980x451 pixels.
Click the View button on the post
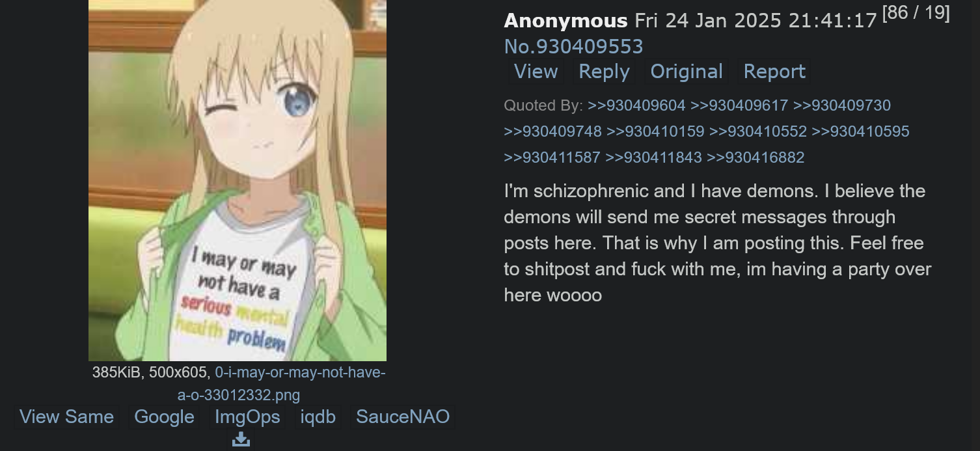pyautogui.click(x=536, y=72)
